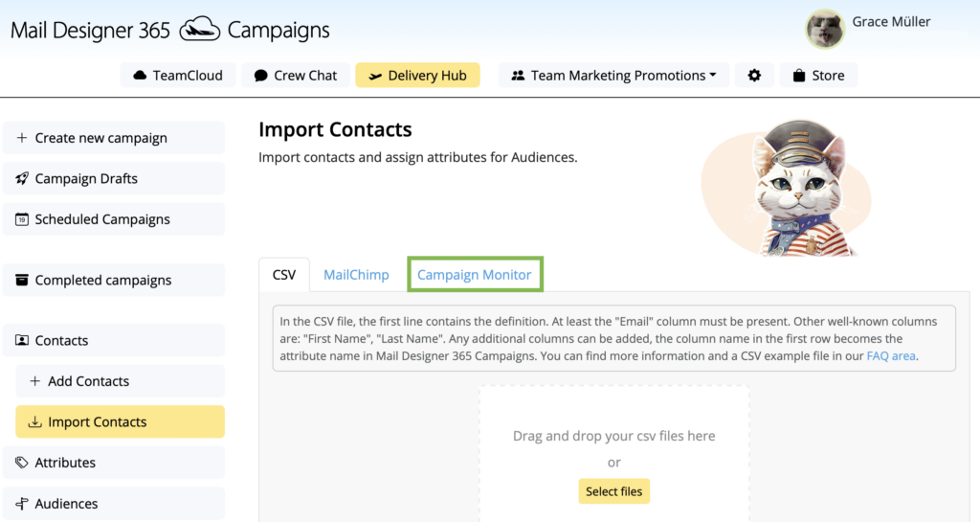Open TeamCloud from the top navigation
The image size is (980, 522).
point(178,75)
